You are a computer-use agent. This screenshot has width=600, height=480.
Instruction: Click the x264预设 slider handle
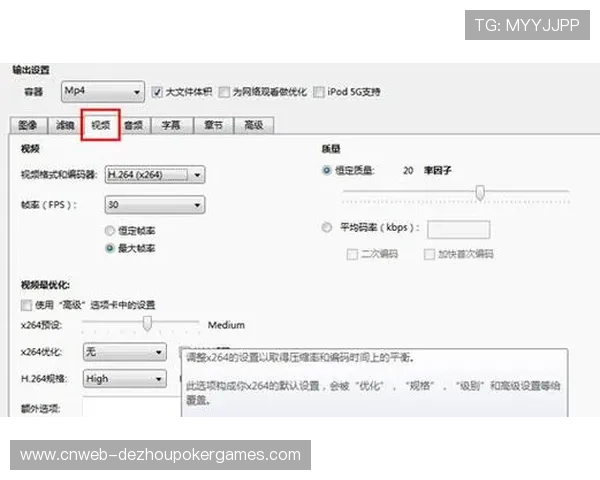(147, 323)
